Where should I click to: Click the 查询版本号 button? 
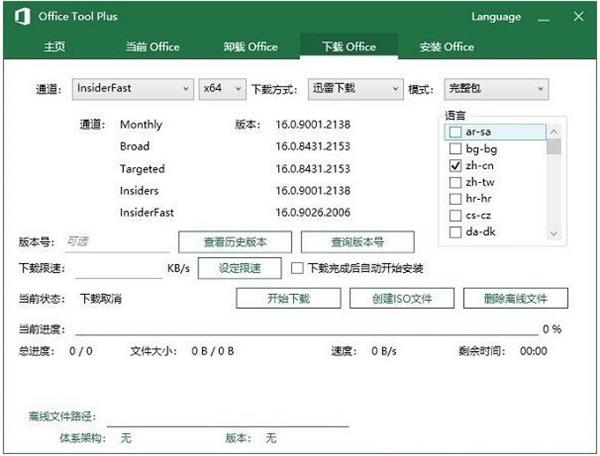tap(357, 242)
